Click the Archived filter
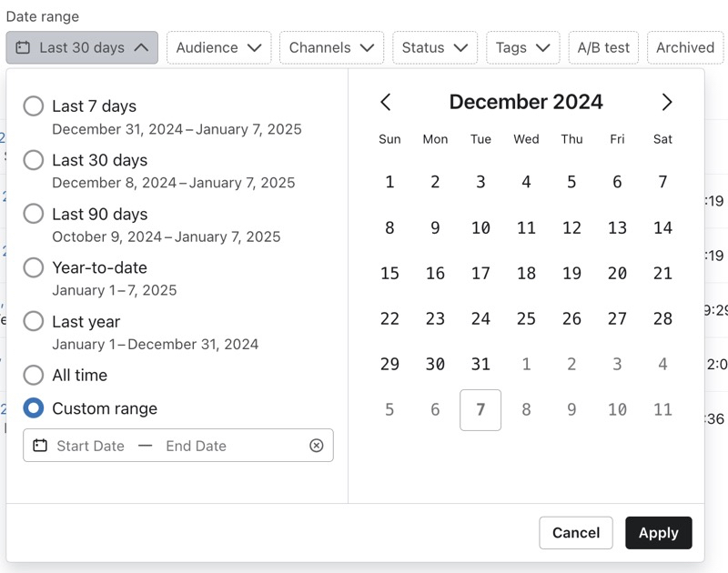 [684, 47]
